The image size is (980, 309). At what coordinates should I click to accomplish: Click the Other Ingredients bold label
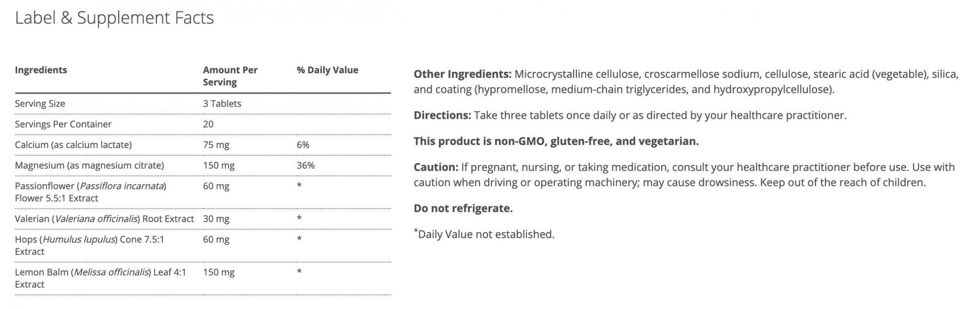462,75
